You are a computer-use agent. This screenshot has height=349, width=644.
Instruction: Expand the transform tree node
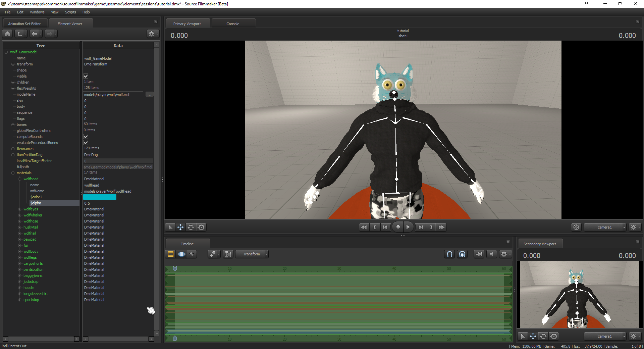click(x=13, y=64)
